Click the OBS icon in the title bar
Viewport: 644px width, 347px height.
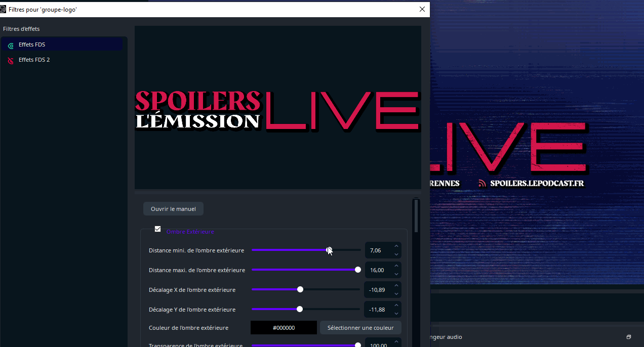coord(3,9)
